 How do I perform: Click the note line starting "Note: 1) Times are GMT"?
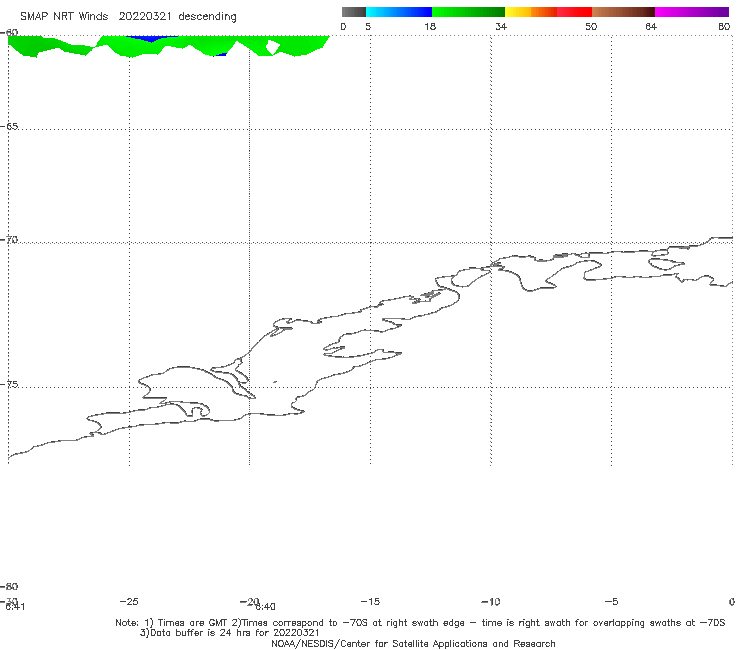[420, 623]
